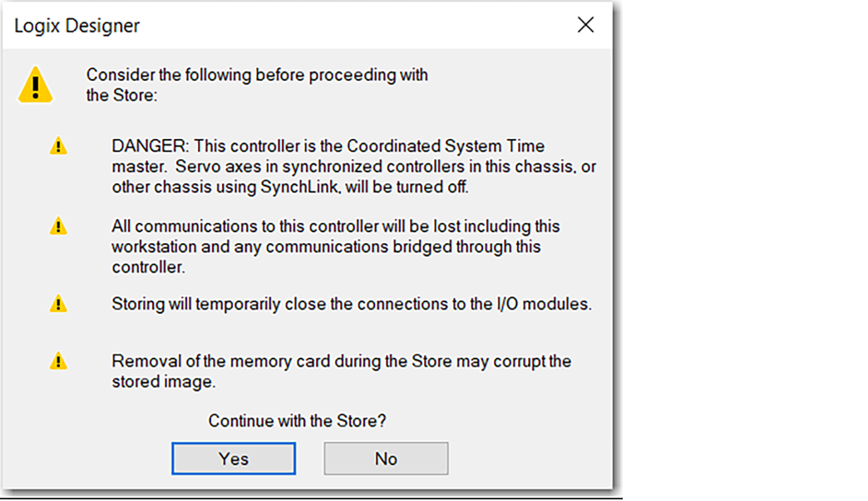Click the large warning triangle icon
Image resolution: width=868 pixels, height=501 pixels.
click(36, 86)
